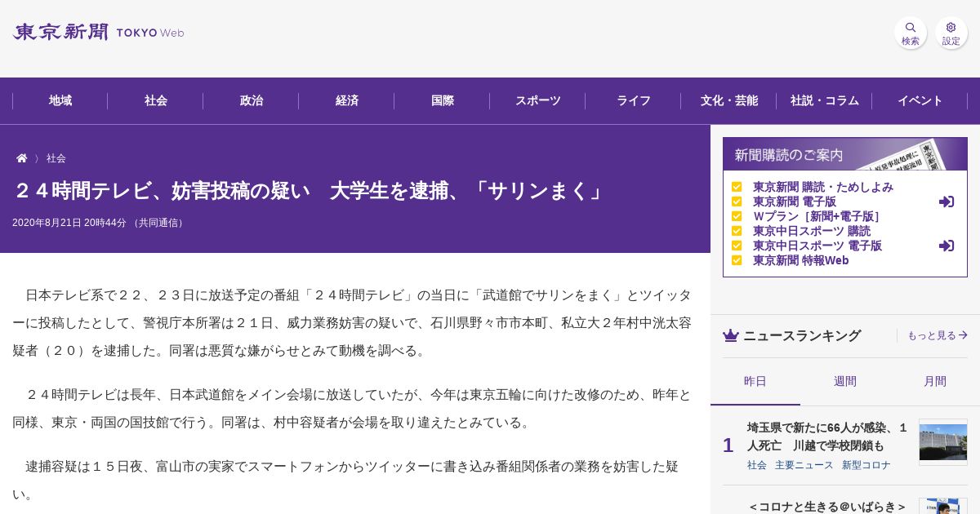This screenshot has height=514, width=980.
Task: Select 政治 in the navigation bar
Action: point(252,101)
